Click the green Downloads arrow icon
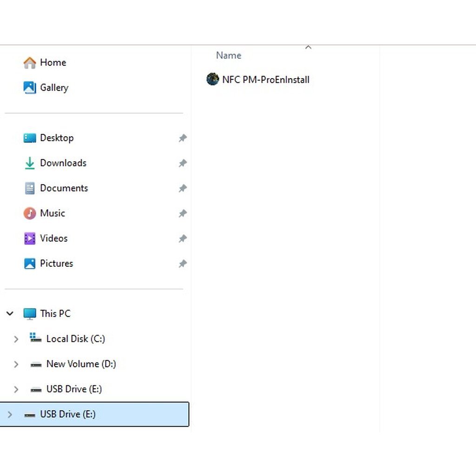The width and height of the screenshot is (476, 476). tap(29, 163)
